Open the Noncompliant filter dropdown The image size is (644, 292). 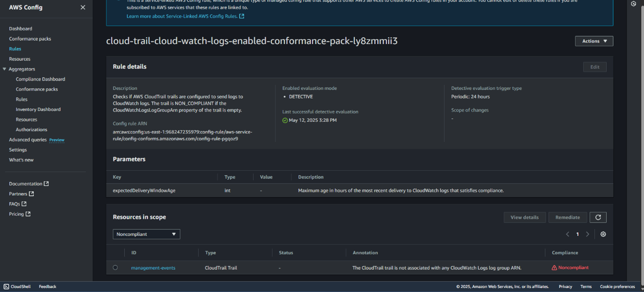146,234
